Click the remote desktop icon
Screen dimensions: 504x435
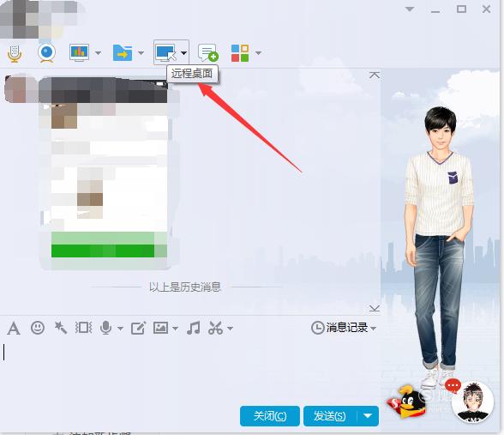tap(166, 53)
